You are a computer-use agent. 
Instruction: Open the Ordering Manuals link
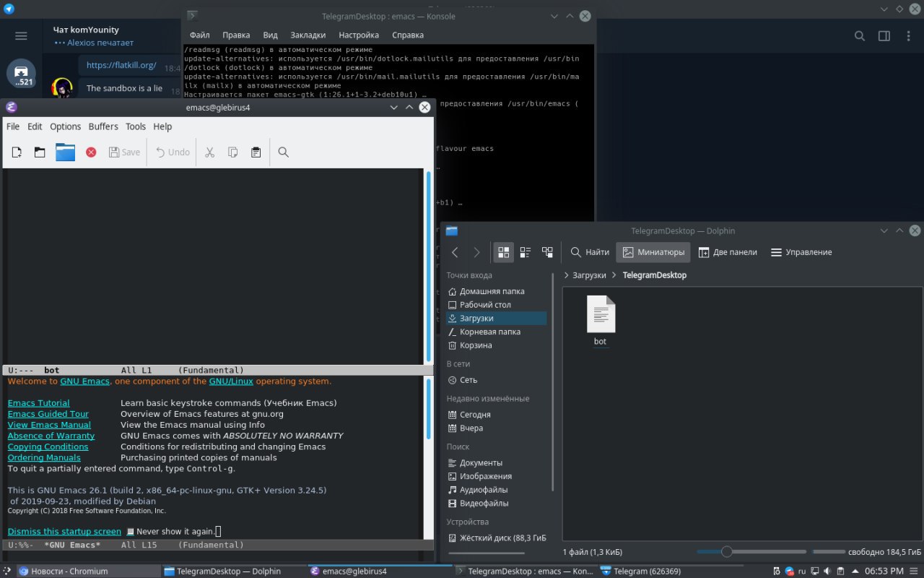44,457
